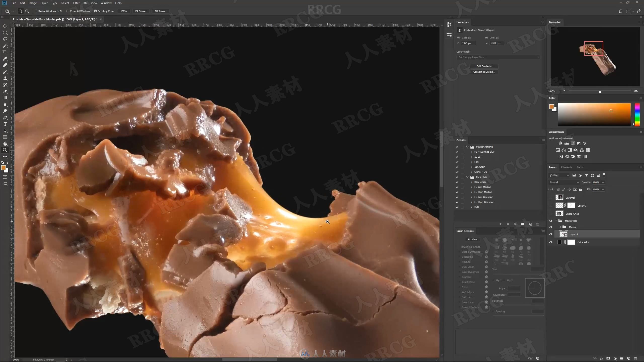Switch to the Paths tab
The image size is (644, 362).
579,167
